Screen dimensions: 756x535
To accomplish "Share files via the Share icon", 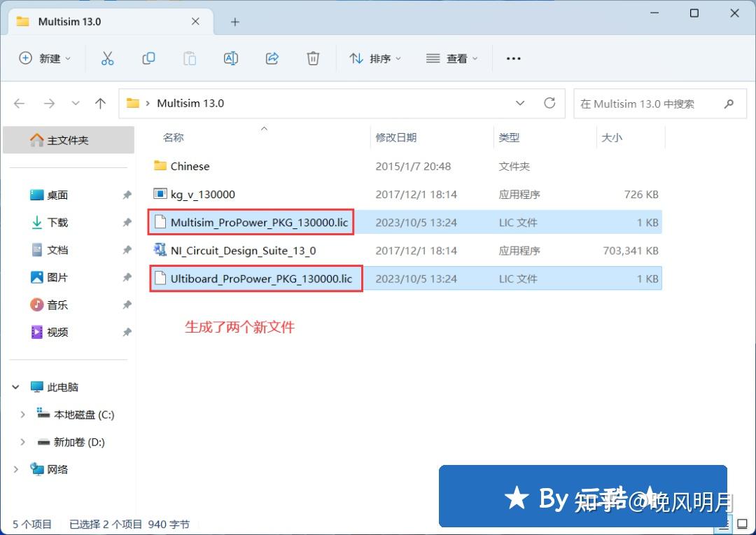I will pyautogui.click(x=272, y=58).
